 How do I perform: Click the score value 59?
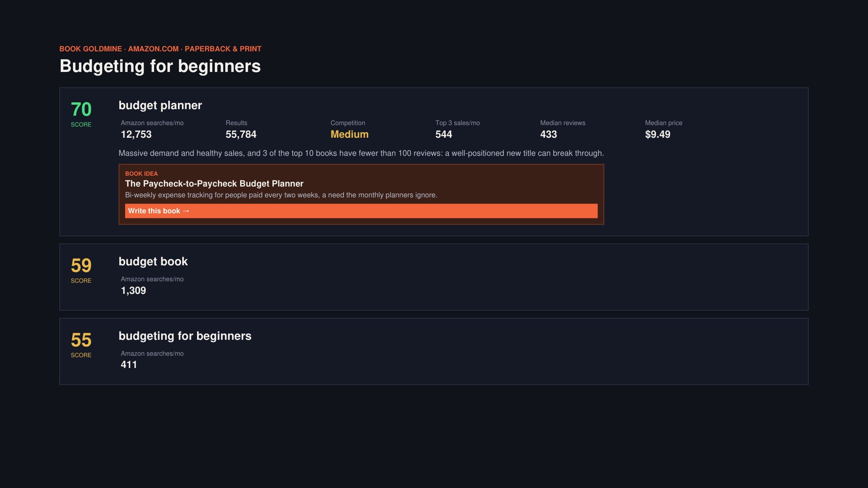click(81, 265)
